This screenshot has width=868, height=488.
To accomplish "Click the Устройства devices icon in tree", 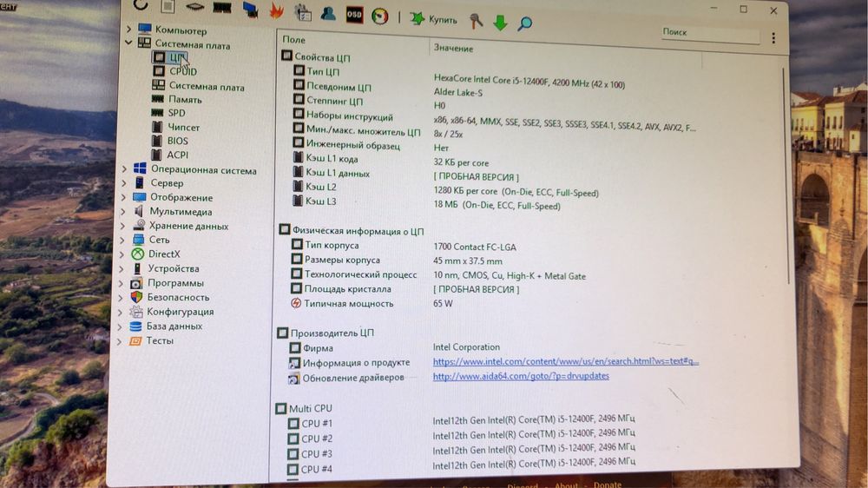I will (137, 268).
